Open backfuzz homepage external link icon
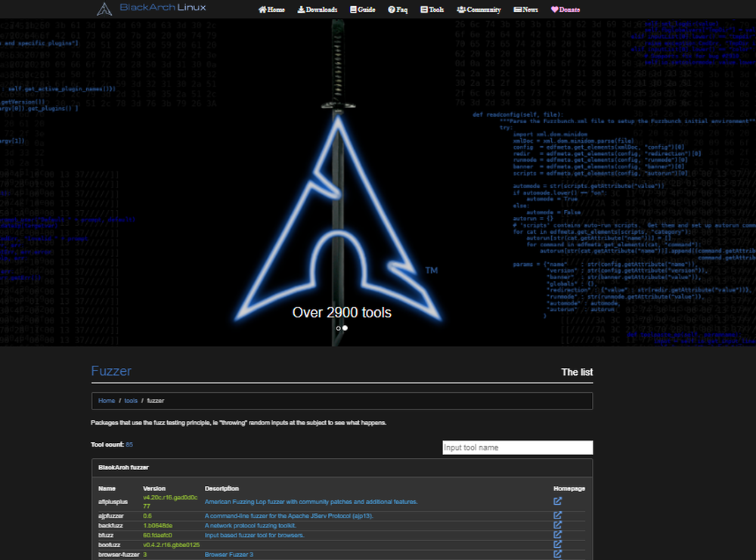 557,524
